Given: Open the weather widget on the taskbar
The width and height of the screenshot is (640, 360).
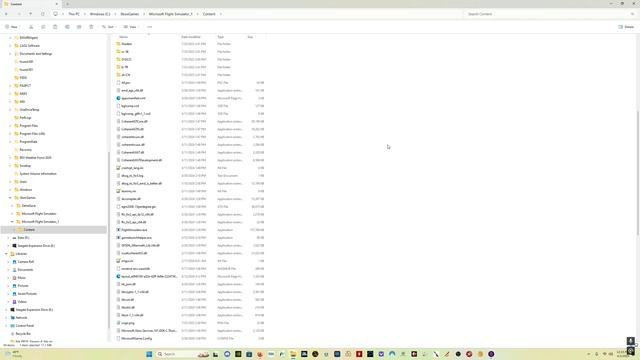Looking at the screenshot, I should (13, 354).
